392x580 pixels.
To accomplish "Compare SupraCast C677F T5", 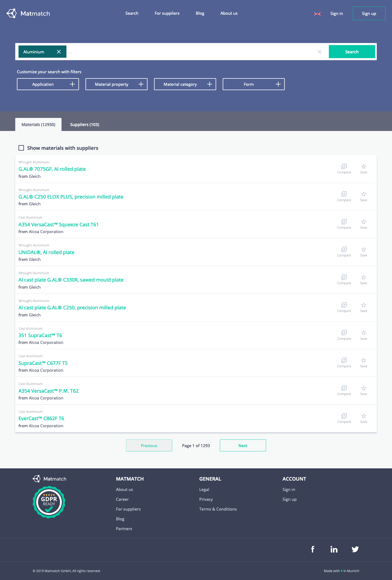I will [344, 363].
